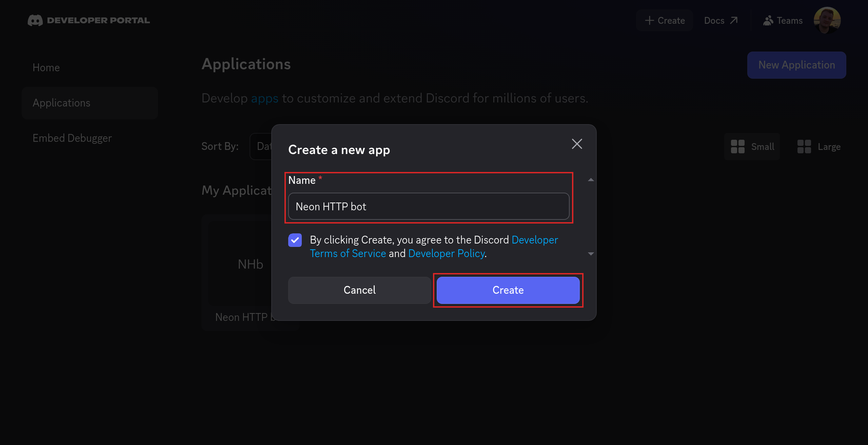Click the DEVELOPER PORTAL title text
The height and width of the screenshot is (445, 868).
coord(98,20)
